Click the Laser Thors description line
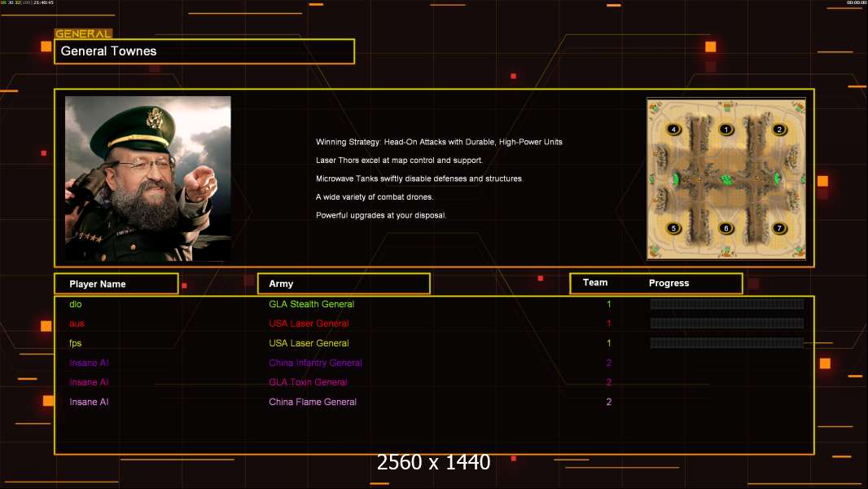This screenshot has height=489, width=868. [x=399, y=160]
